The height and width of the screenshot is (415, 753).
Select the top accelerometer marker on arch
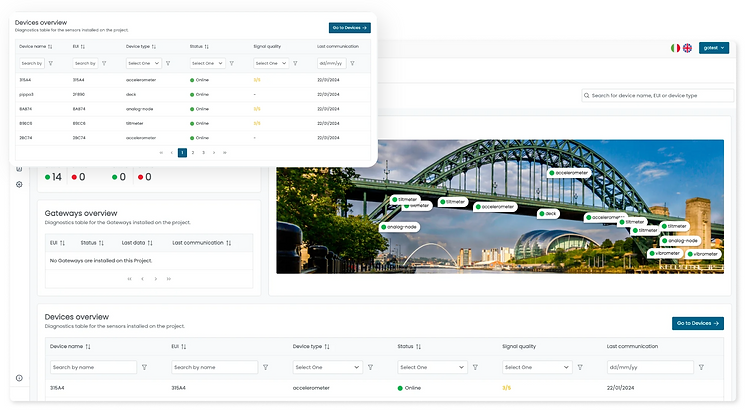569,173
